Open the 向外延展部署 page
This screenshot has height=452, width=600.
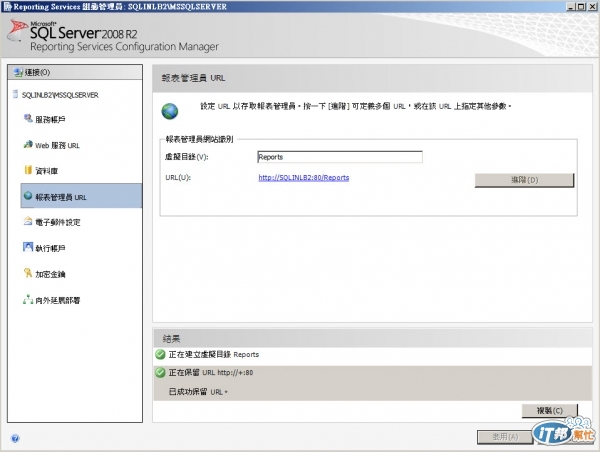57,300
